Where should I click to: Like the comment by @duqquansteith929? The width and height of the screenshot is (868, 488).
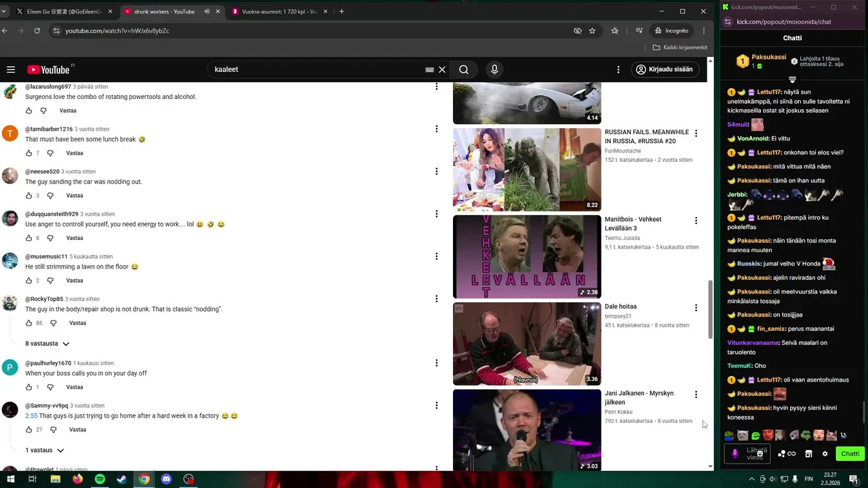point(28,238)
